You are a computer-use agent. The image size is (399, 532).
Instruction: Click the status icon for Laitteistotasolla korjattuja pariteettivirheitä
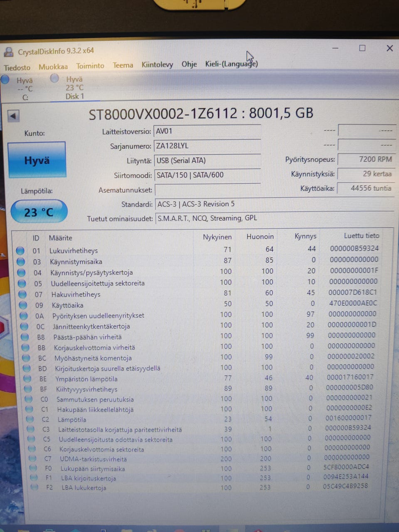(x=31, y=429)
